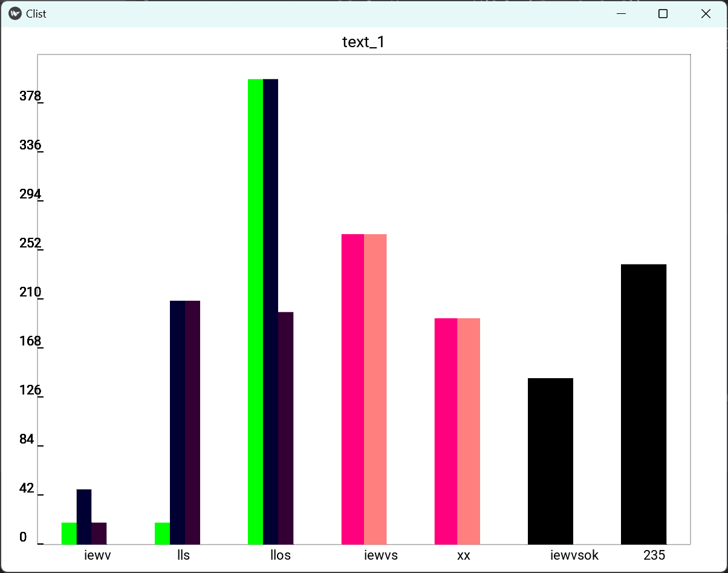Click the x-axis label llos
The image size is (728, 573).
pyautogui.click(x=281, y=555)
